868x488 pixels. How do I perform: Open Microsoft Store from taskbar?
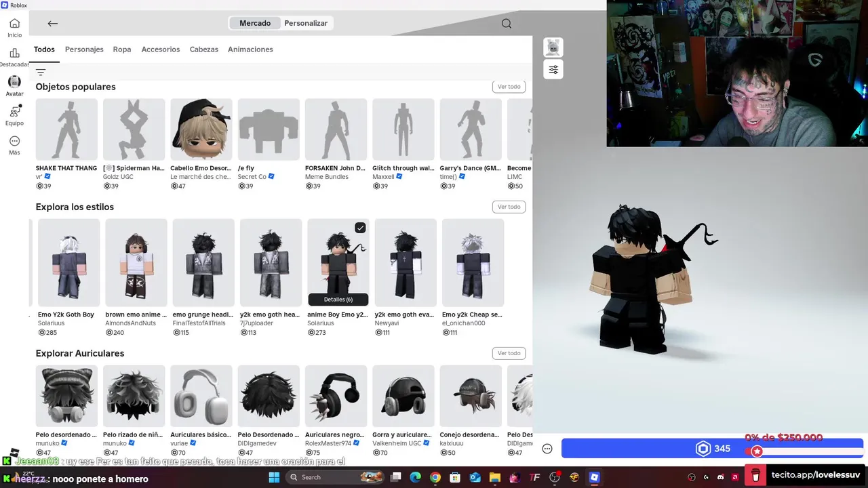click(x=455, y=477)
